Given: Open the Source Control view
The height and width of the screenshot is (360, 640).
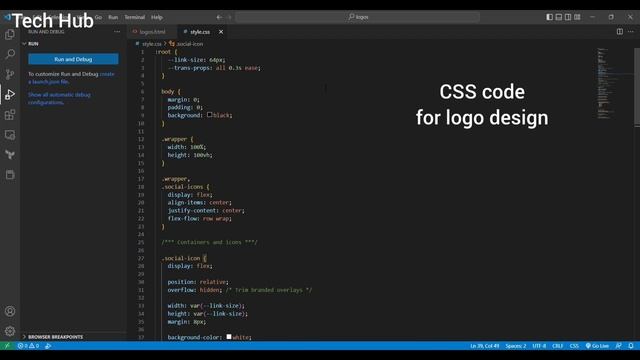Looking at the screenshot, I should pos(10,74).
